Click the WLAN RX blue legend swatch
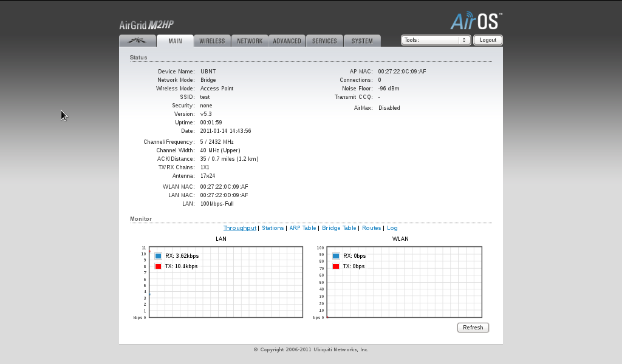The height and width of the screenshot is (364, 622). click(x=336, y=256)
